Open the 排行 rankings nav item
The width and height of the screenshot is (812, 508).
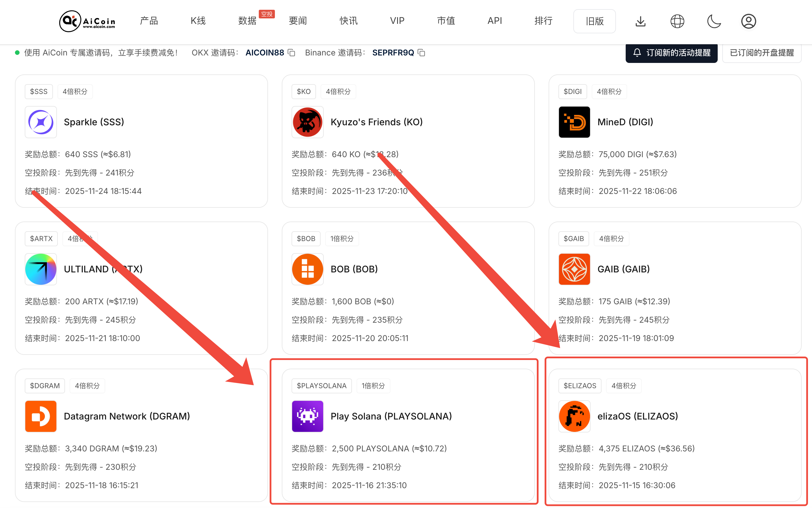543,21
